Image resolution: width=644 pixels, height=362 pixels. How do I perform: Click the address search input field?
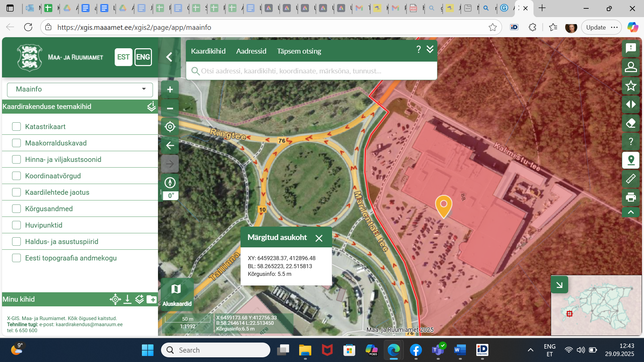point(312,71)
